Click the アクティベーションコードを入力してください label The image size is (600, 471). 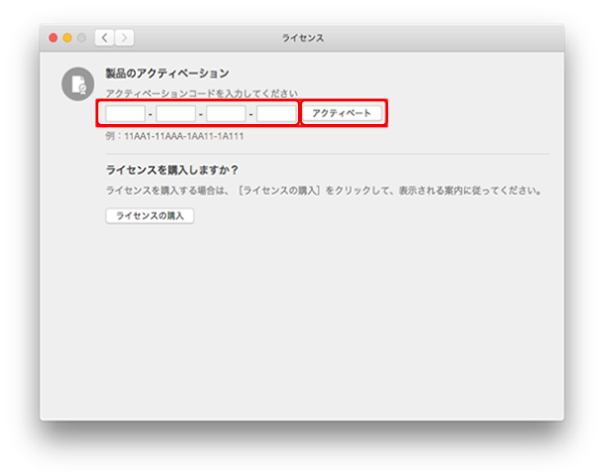coord(201,93)
